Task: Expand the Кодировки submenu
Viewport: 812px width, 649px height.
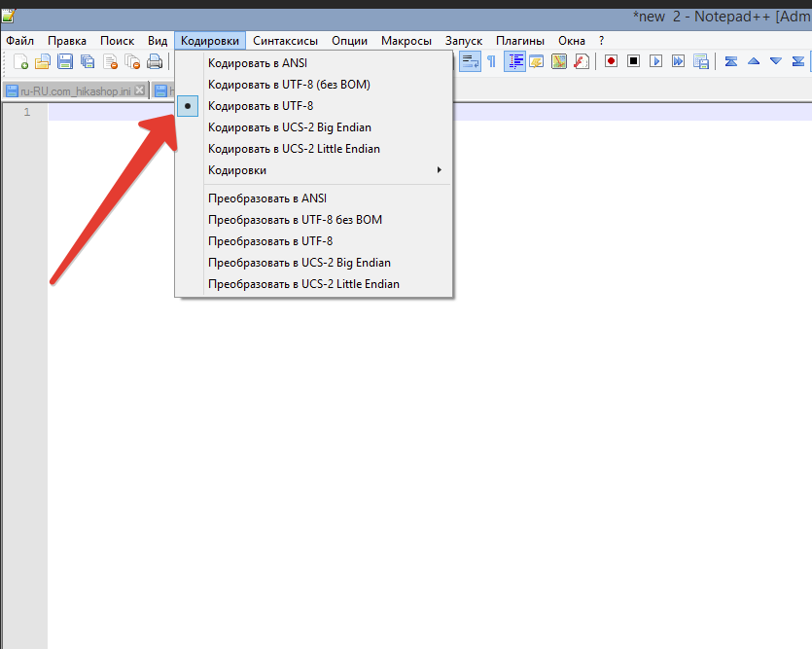Action: 314,170
